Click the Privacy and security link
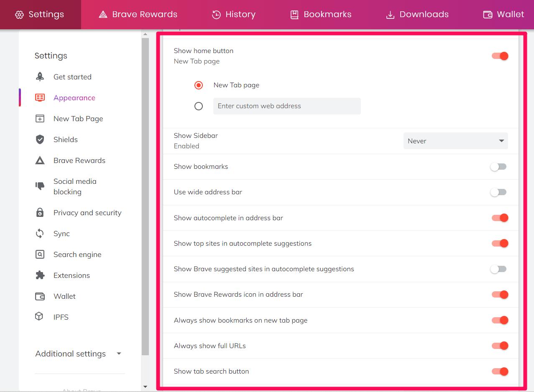This screenshot has width=534, height=392. pyautogui.click(x=87, y=212)
